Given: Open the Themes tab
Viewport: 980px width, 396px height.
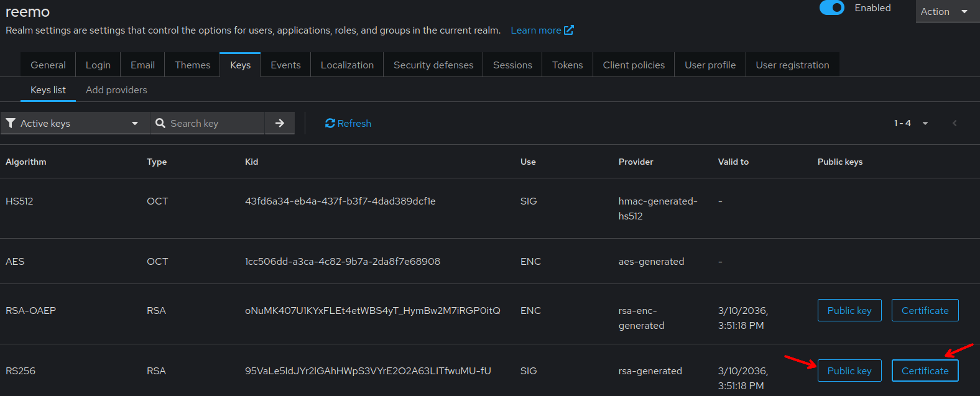Looking at the screenshot, I should pyautogui.click(x=192, y=65).
